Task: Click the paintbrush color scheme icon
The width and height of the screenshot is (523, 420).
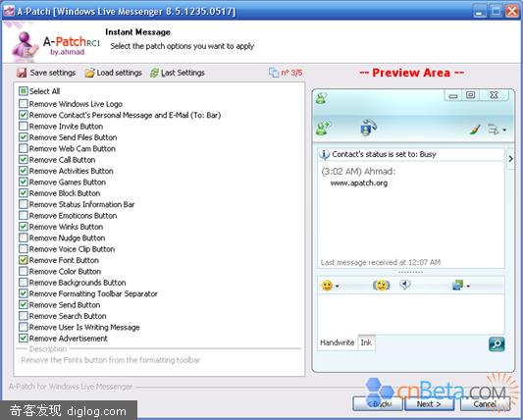Action: tap(475, 130)
